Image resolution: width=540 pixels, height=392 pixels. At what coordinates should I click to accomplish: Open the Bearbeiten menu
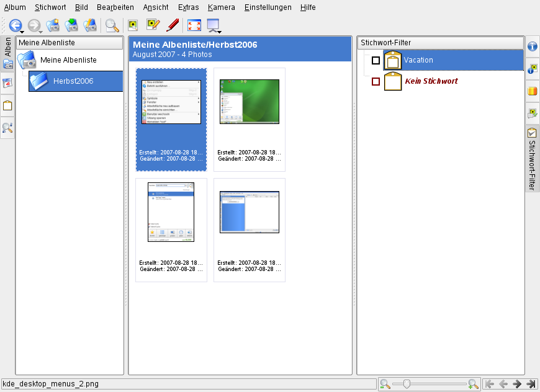pos(115,7)
